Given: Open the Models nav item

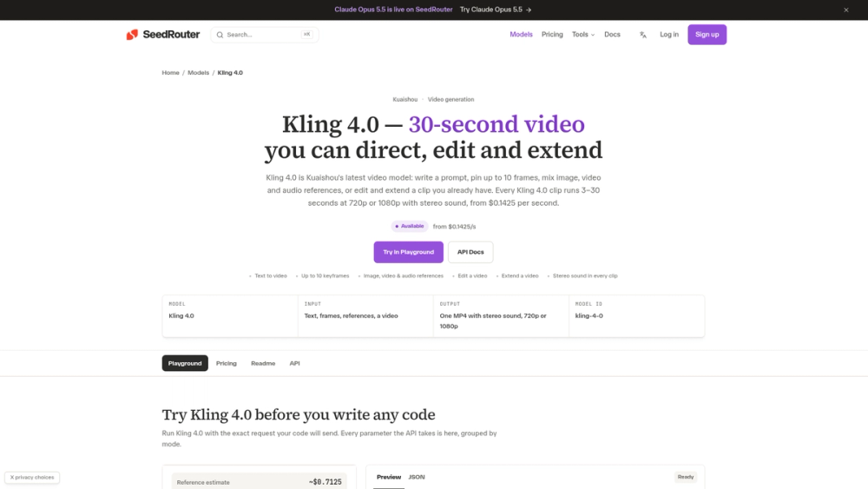Looking at the screenshot, I should [521, 35].
